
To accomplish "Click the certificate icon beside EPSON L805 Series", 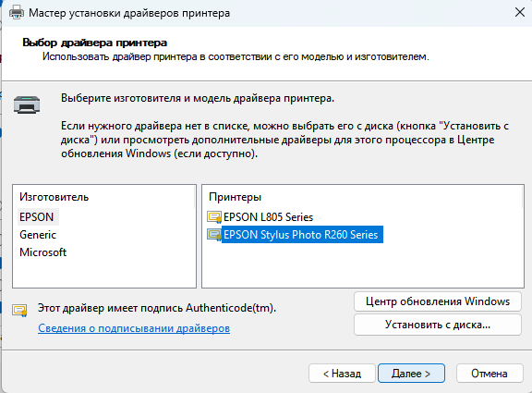I will pyautogui.click(x=214, y=217).
